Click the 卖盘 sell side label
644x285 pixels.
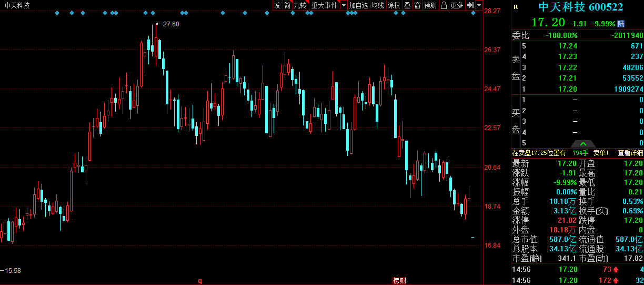click(516, 67)
